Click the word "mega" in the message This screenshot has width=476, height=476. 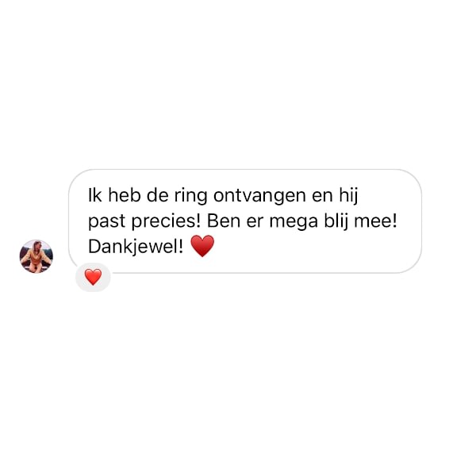pyautogui.click(x=294, y=222)
